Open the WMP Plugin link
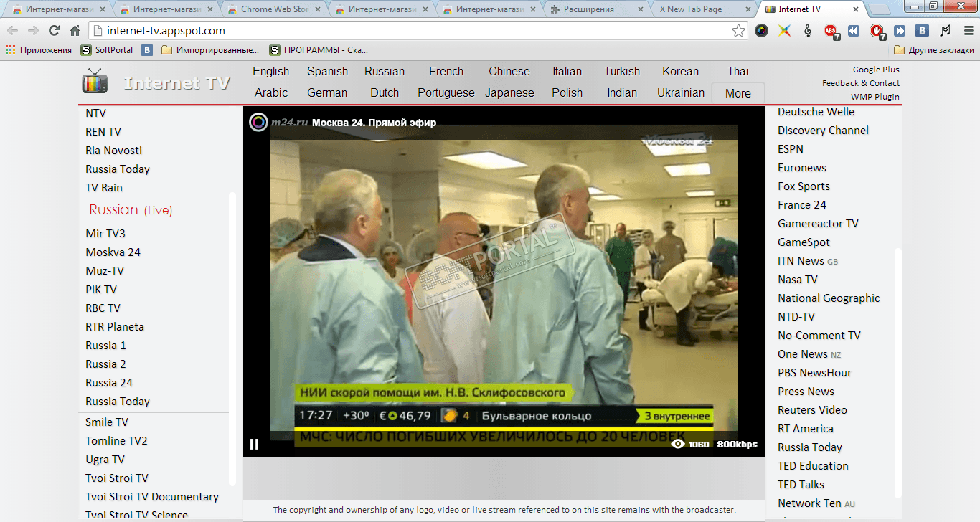The width and height of the screenshot is (980, 522). pos(875,97)
